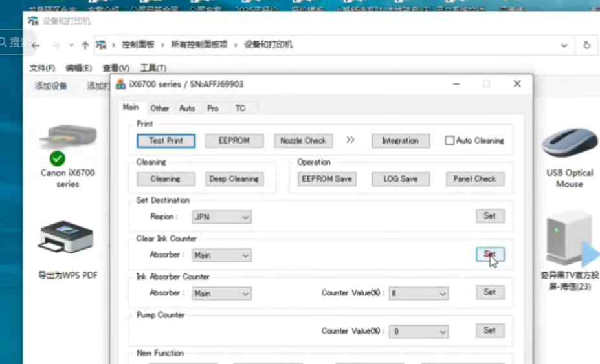Screen dimensions: 600x364
Task: Go back using the Explorer back arrow
Action: [36, 45]
